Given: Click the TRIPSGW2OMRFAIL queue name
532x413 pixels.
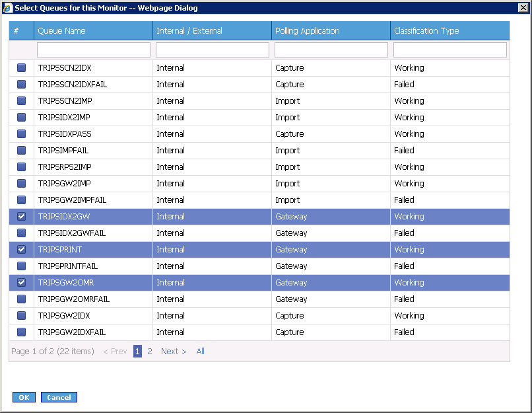Looking at the screenshot, I should [74, 299].
